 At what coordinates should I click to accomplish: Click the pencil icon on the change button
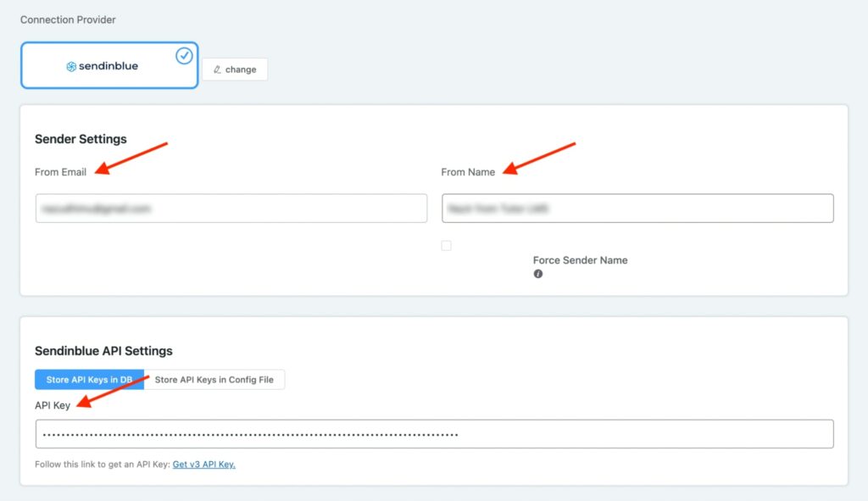(x=219, y=70)
